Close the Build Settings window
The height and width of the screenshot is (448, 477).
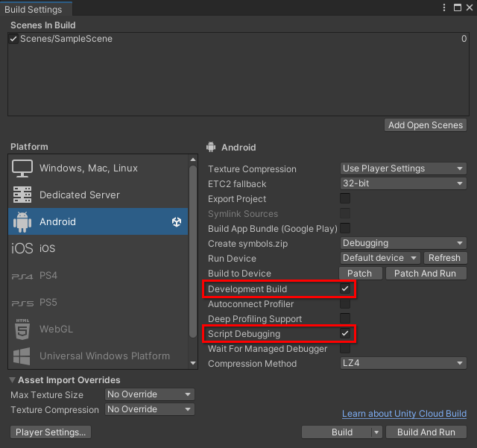pos(470,7)
